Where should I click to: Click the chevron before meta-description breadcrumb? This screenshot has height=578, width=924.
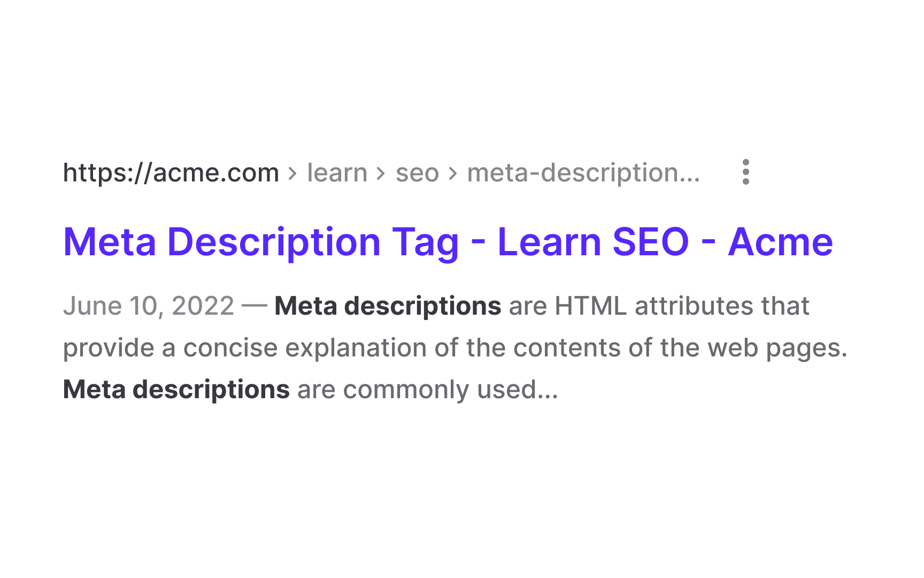(453, 173)
